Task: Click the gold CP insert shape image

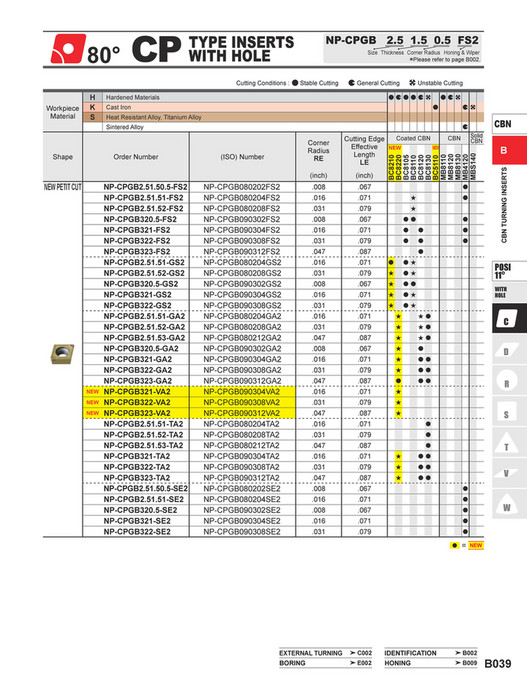Action: coord(62,354)
